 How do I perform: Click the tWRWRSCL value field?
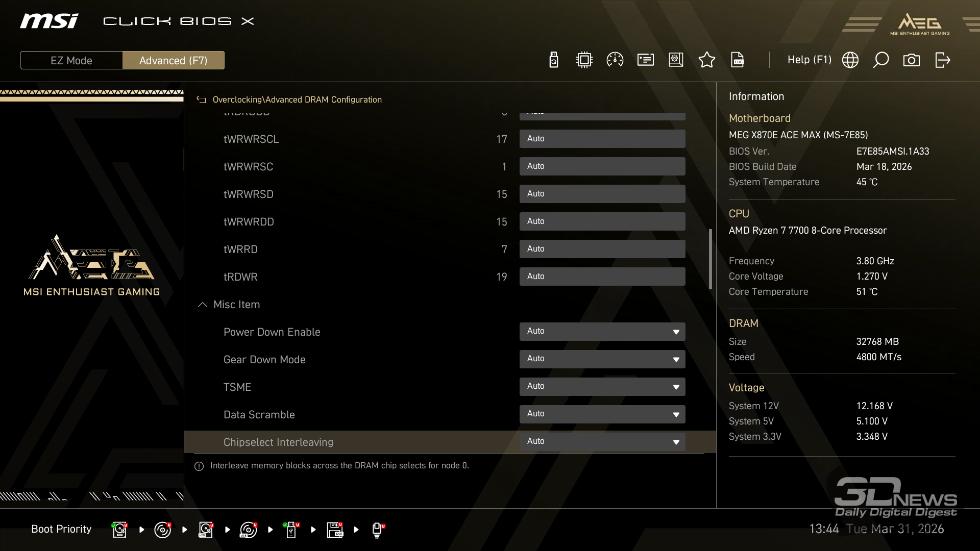click(602, 139)
